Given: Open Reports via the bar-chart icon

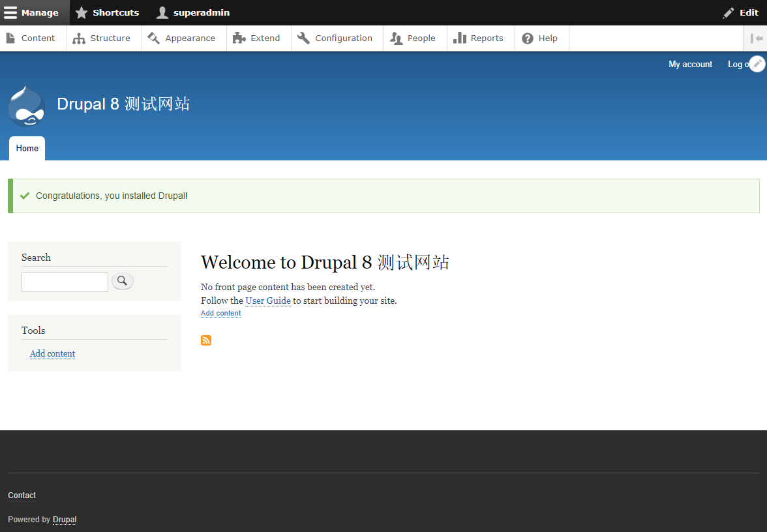Looking at the screenshot, I should tap(460, 38).
